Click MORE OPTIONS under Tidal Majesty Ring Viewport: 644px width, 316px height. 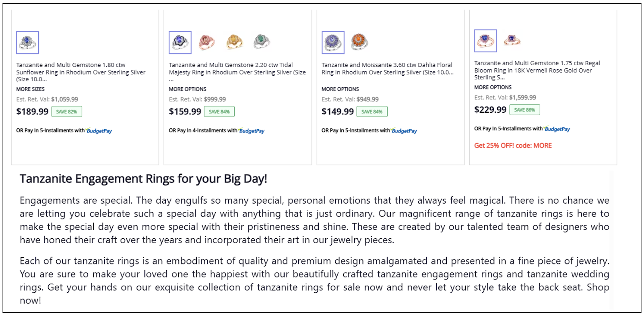pos(188,89)
